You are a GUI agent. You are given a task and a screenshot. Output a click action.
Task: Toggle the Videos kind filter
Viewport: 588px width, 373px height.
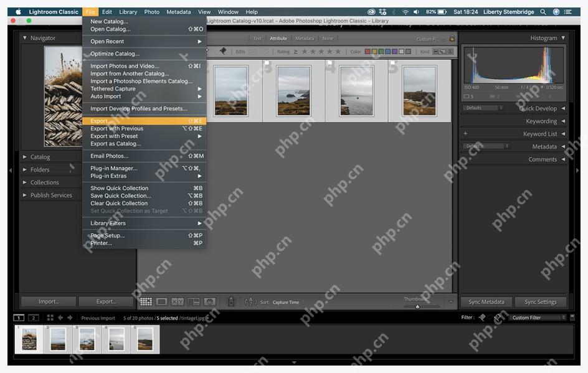450,51
